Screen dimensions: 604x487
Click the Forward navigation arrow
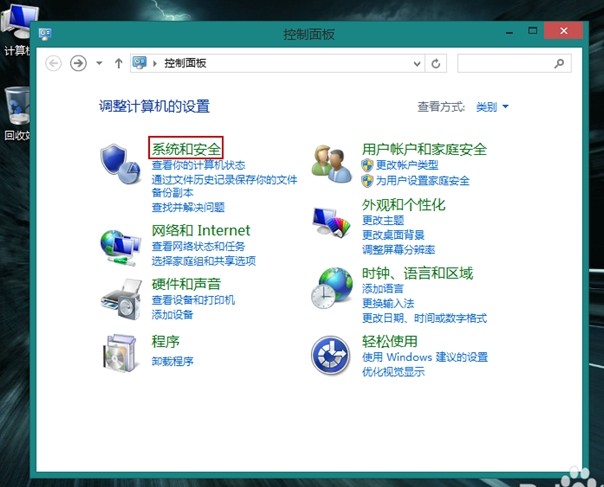point(78,63)
